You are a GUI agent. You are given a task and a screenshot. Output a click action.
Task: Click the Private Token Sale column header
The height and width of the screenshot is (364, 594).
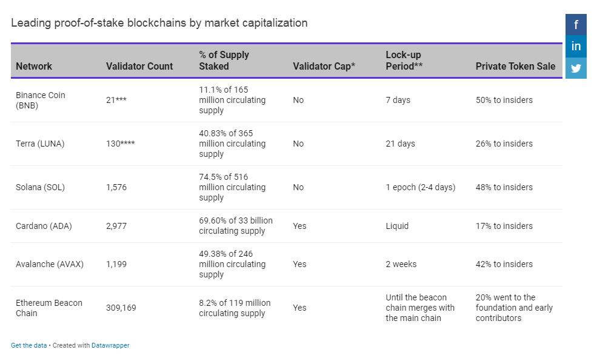pos(515,66)
